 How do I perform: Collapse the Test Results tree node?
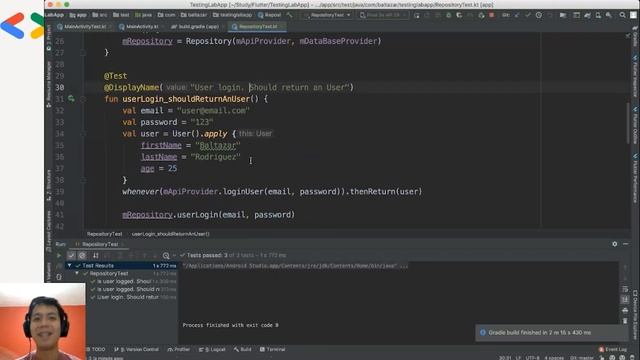(x=69, y=266)
